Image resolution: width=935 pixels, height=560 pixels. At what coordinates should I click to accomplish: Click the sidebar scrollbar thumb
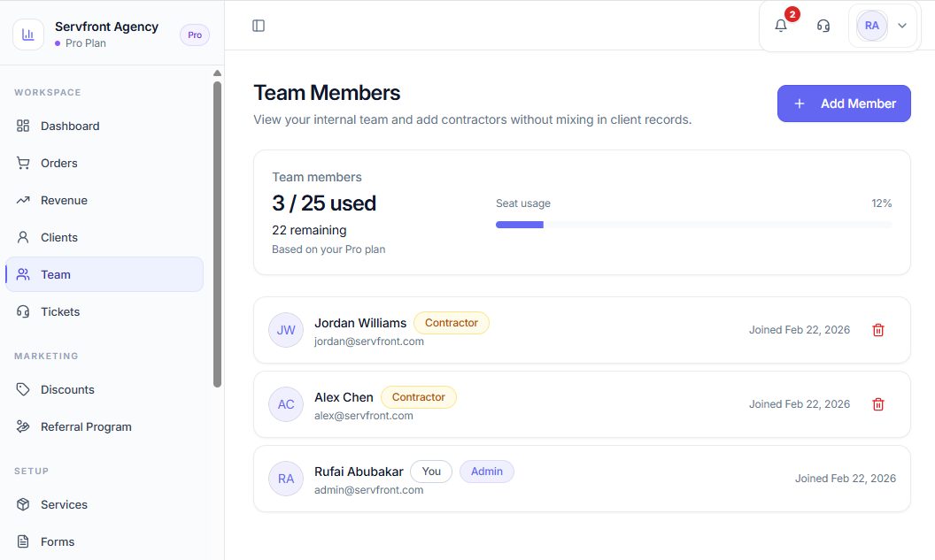[x=217, y=234]
